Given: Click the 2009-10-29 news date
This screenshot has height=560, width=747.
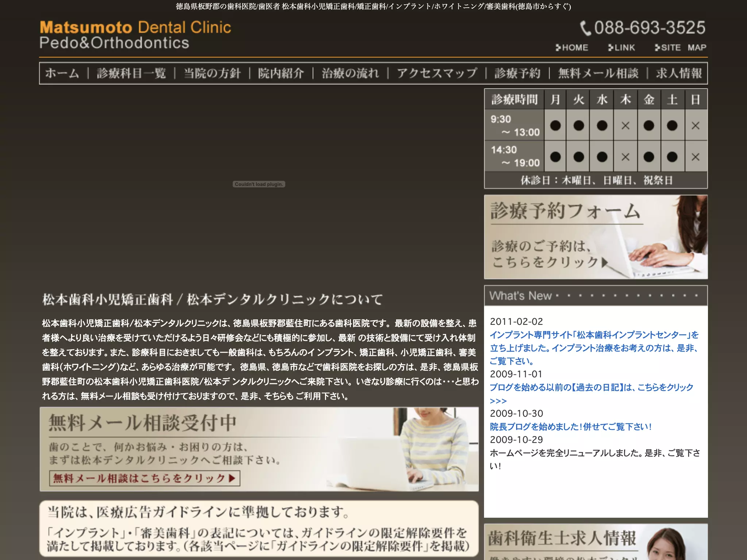Looking at the screenshot, I should 516,440.
